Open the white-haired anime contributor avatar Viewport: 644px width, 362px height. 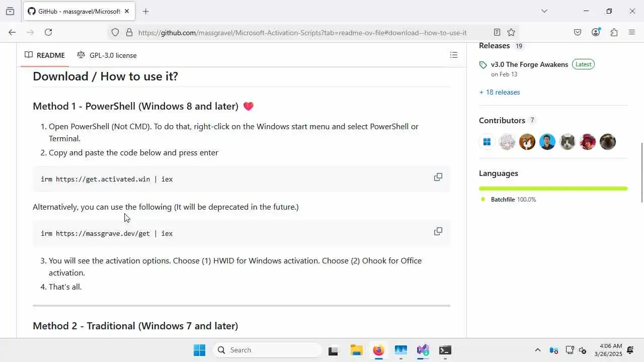tap(507, 142)
